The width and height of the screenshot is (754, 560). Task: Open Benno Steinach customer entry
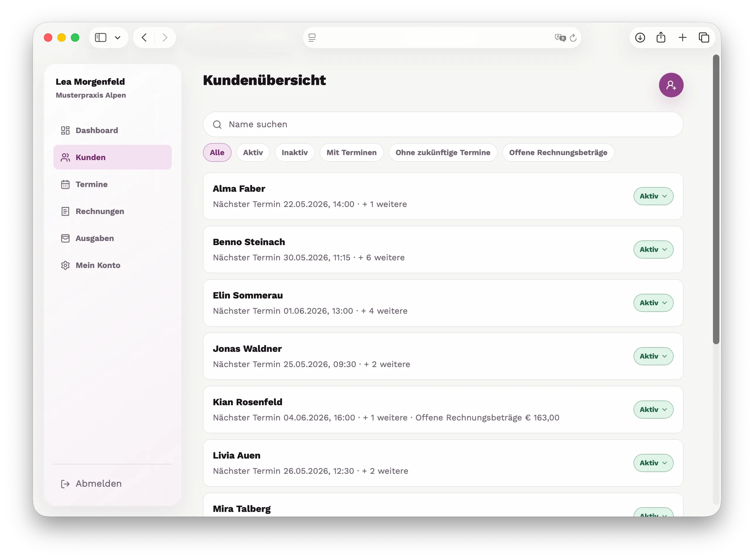[x=443, y=250]
